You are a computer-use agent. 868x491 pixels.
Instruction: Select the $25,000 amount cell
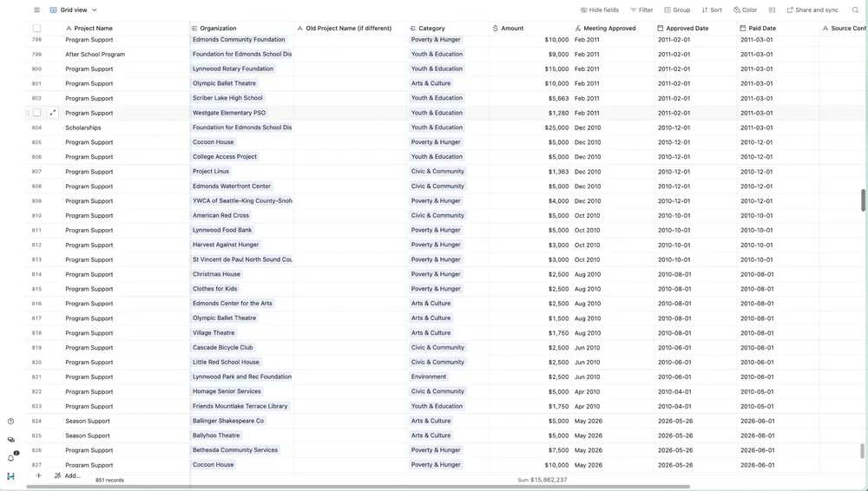tap(530, 128)
